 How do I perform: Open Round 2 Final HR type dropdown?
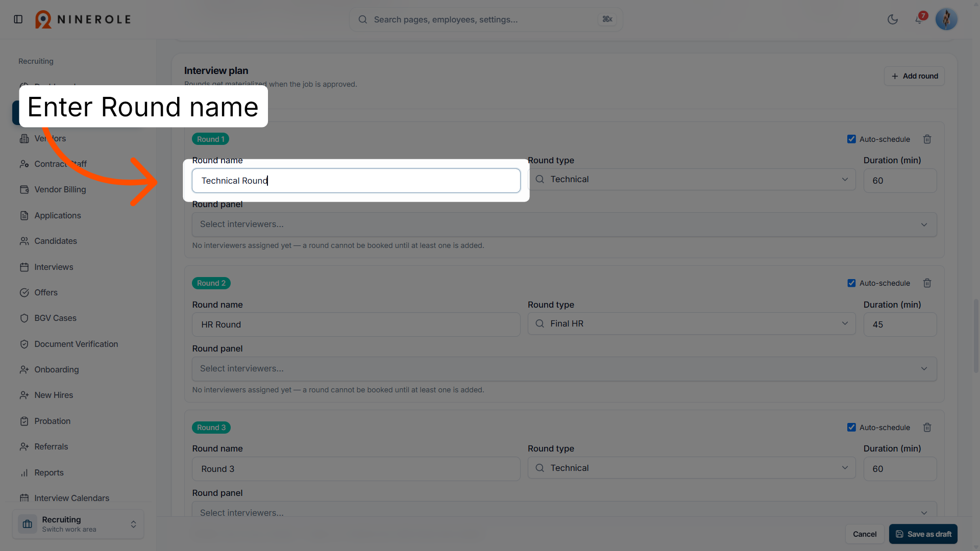click(x=692, y=324)
